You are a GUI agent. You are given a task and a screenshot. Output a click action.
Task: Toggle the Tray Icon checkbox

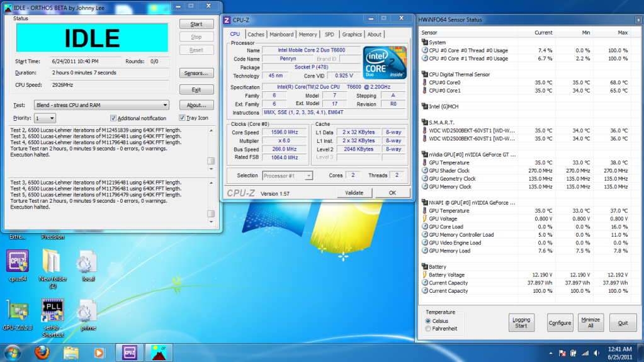click(182, 118)
